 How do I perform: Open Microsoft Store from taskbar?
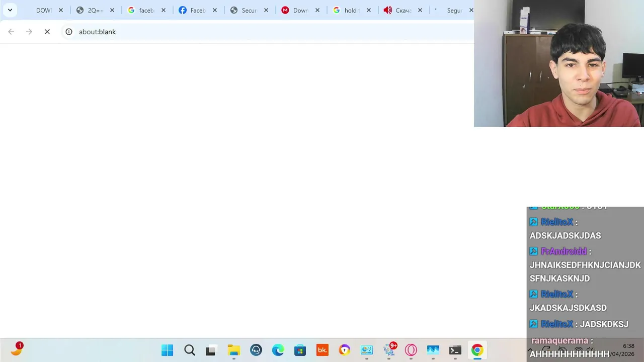pos(300,350)
